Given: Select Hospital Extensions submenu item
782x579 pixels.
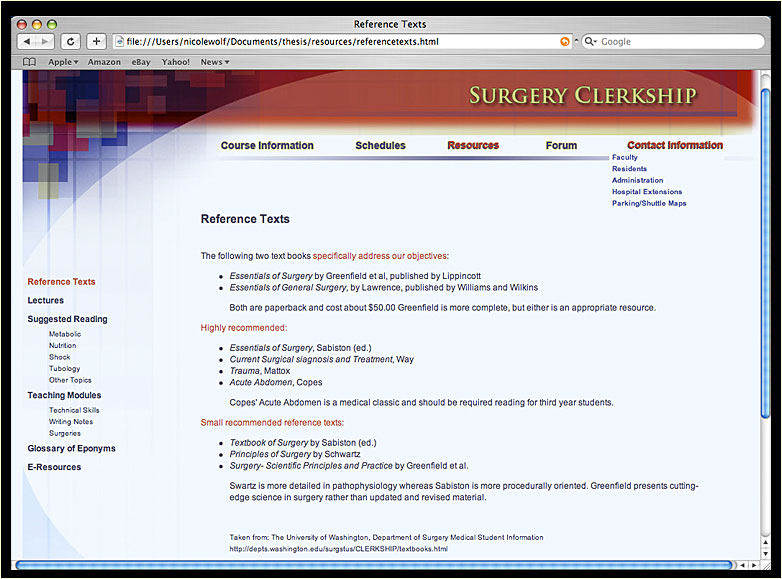Looking at the screenshot, I should (647, 192).
